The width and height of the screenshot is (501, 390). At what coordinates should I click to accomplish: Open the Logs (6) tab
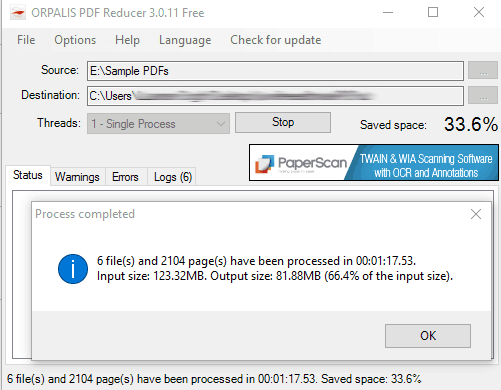click(x=173, y=177)
